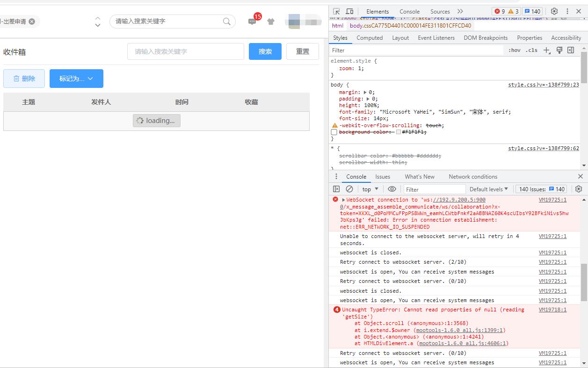Open console settings gear icon
Screen dimensions: 588x368
[579, 189]
